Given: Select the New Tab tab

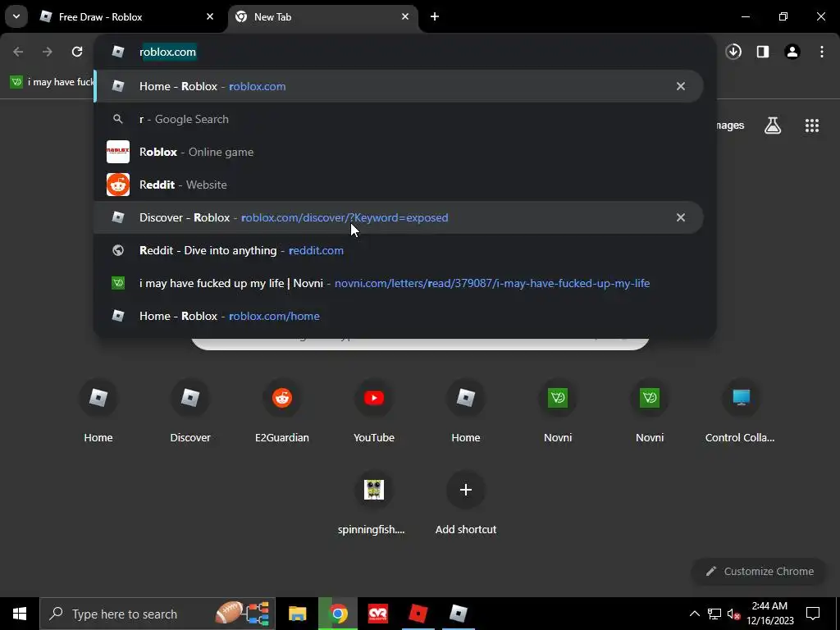Looking at the screenshot, I should coord(323,16).
